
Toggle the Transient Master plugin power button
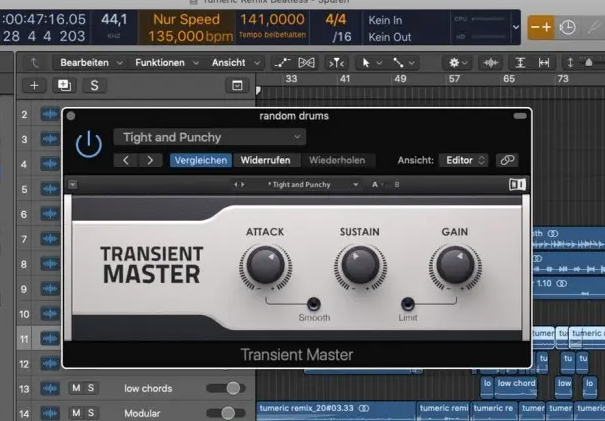click(89, 145)
